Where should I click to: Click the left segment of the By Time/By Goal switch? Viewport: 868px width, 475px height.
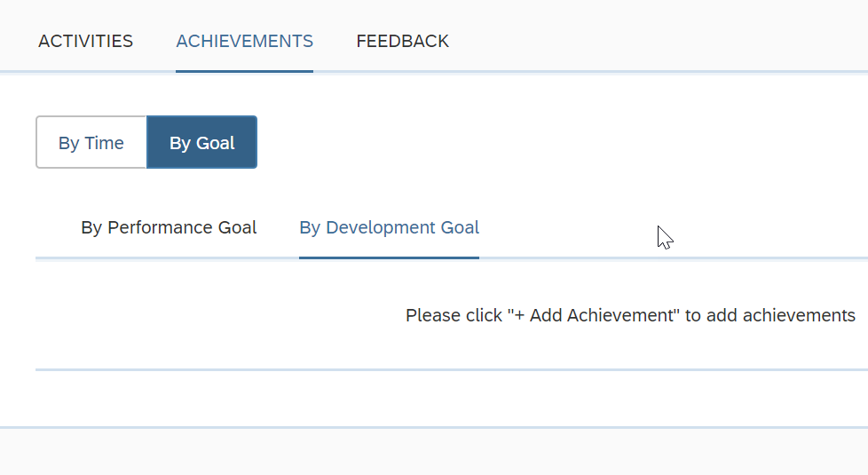91,142
